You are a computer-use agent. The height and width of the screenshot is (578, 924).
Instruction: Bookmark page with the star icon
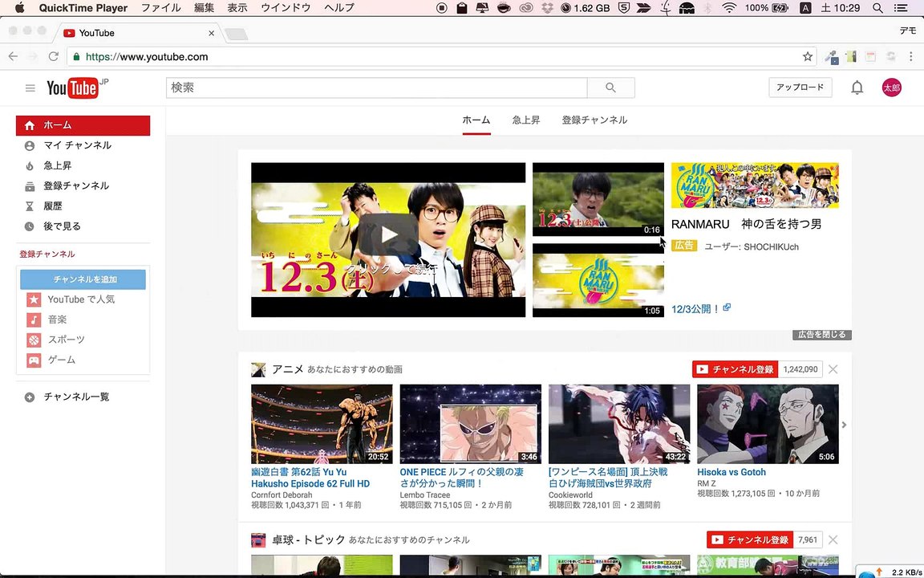coord(808,57)
